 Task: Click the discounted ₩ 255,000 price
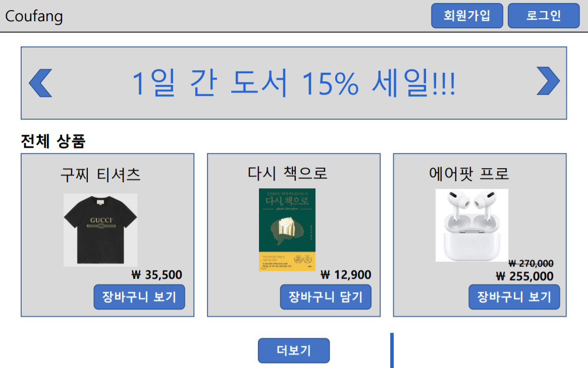524,277
